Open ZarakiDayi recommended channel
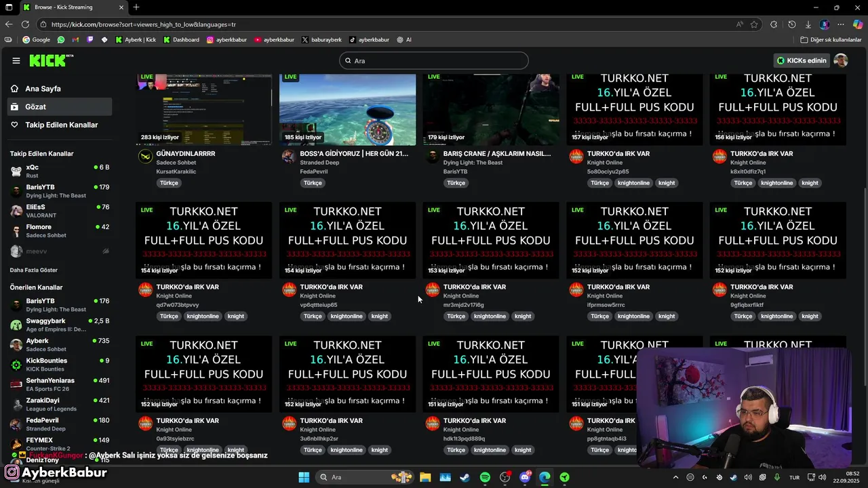This screenshot has height=488, width=868. point(60,404)
